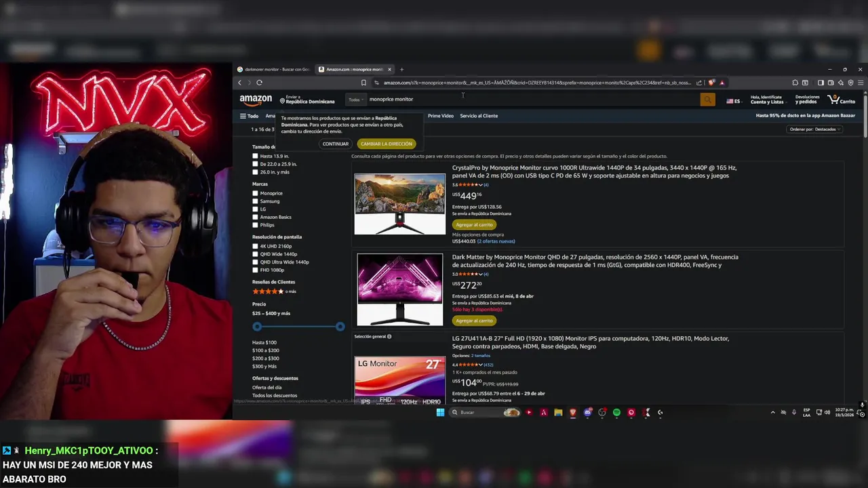Click the taskbar microphone icon

(794, 412)
